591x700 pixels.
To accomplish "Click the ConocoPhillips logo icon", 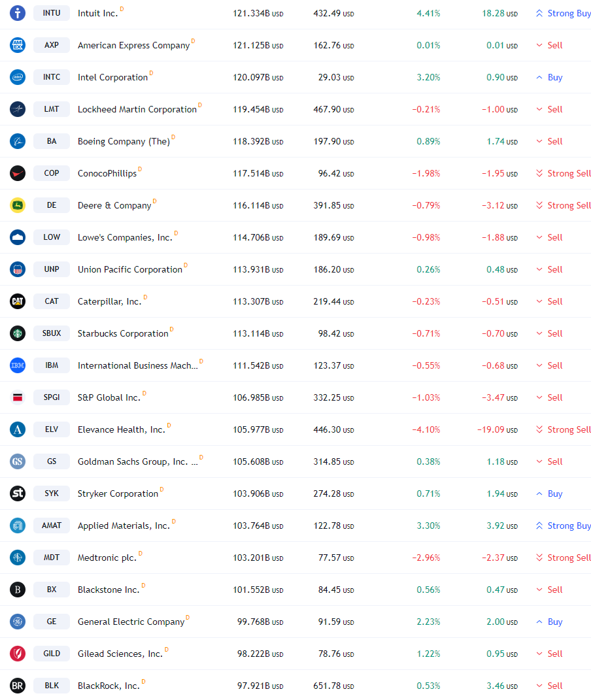I will tap(18, 173).
